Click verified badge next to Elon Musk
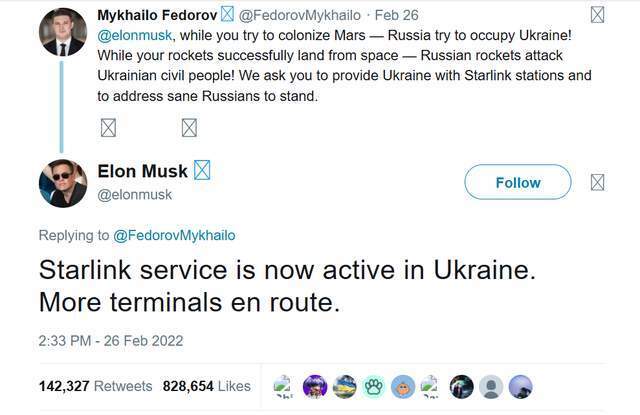The height and width of the screenshot is (415, 640). [202, 171]
